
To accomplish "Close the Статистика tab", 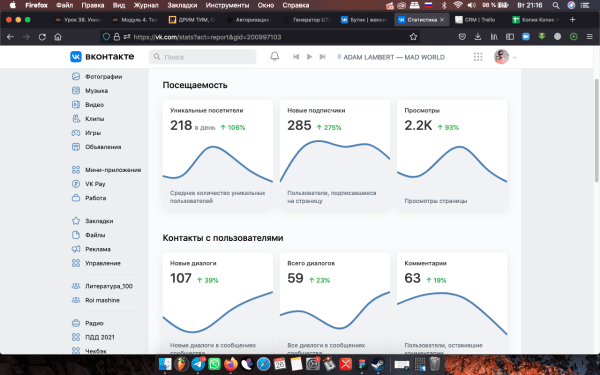I will pyautogui.click(x=442, y=20).
